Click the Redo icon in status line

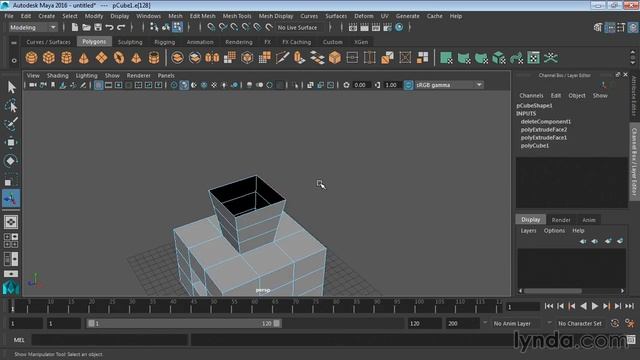point(121,27)
